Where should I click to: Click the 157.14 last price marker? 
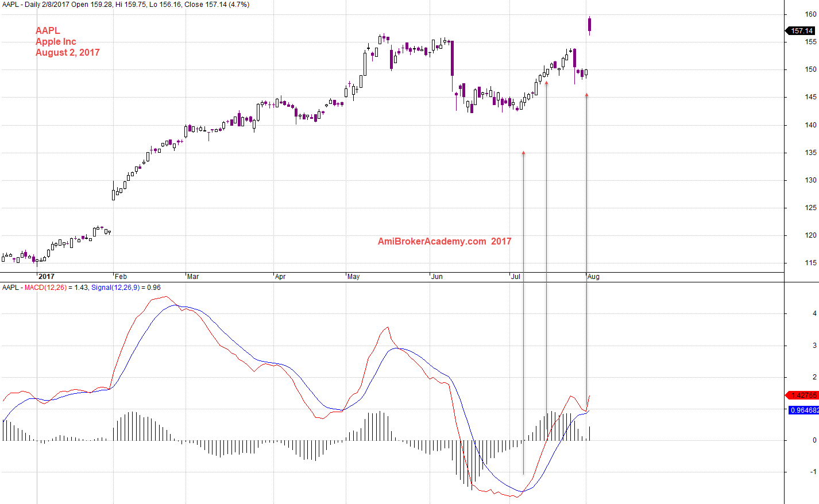pyautogui.click(x=800, y=31)
